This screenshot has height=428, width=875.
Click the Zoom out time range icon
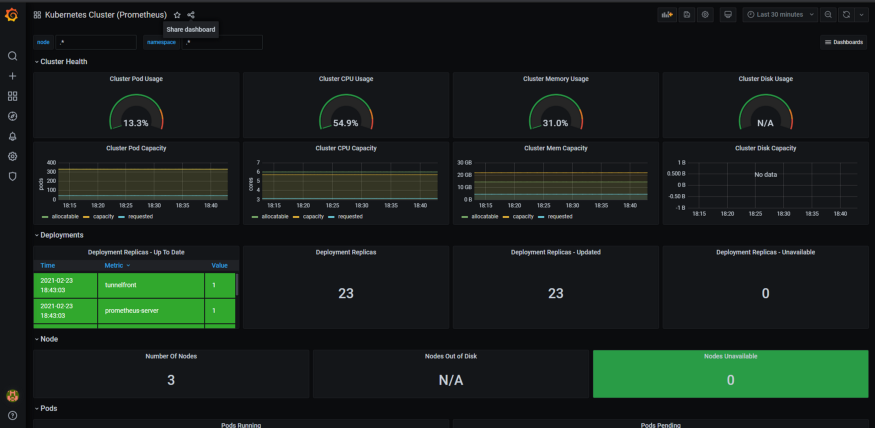coord(829,15)
